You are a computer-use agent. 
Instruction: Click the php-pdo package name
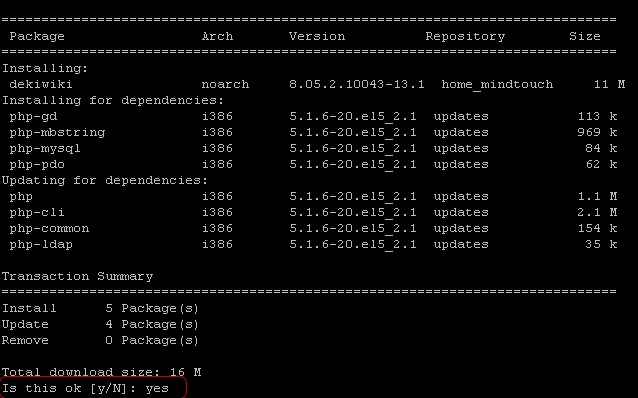click(37, 164)
